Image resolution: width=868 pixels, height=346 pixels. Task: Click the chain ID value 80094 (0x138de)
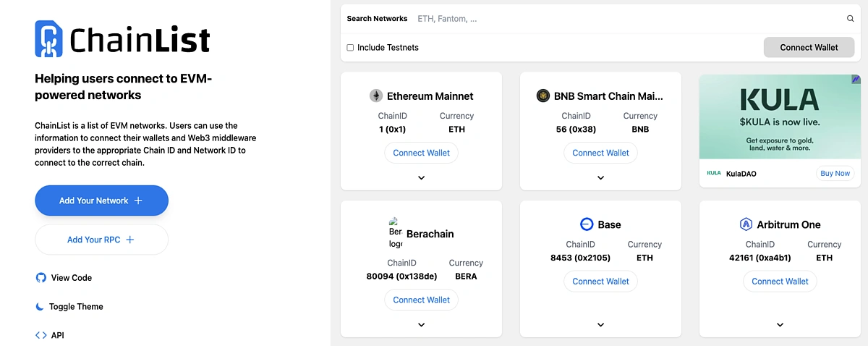(402, 277)
